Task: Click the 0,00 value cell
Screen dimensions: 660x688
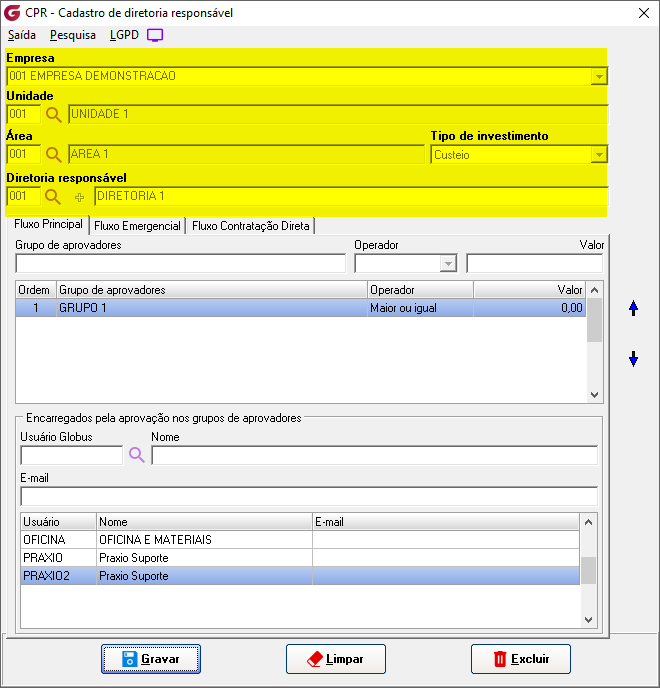Action: click(529, 308)
